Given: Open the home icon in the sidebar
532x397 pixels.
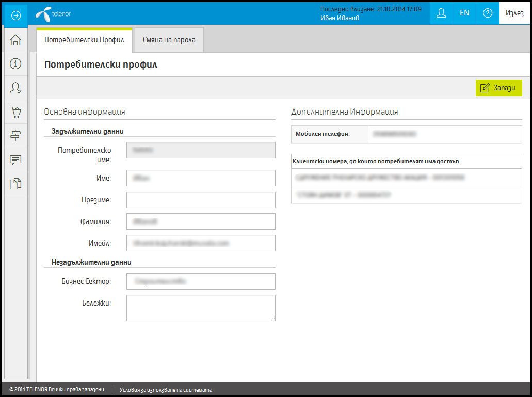Looking at the screenshot, I should click(15, 40).
